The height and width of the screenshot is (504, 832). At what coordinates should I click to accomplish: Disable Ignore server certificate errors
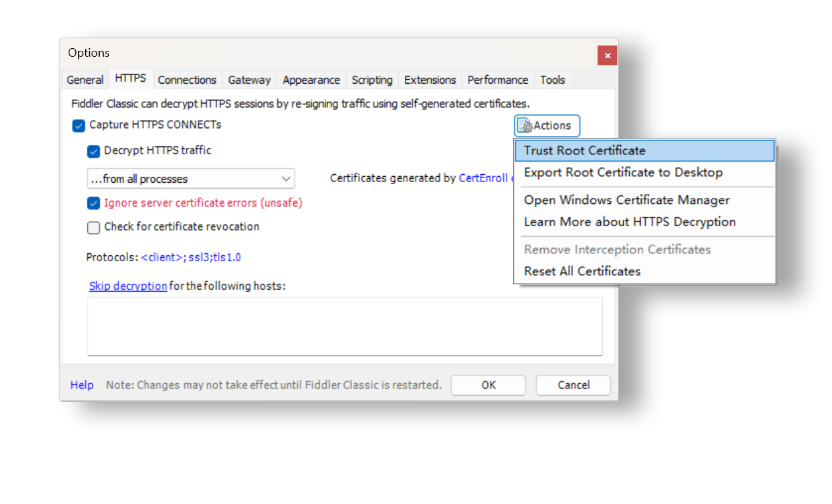(93, 203)
